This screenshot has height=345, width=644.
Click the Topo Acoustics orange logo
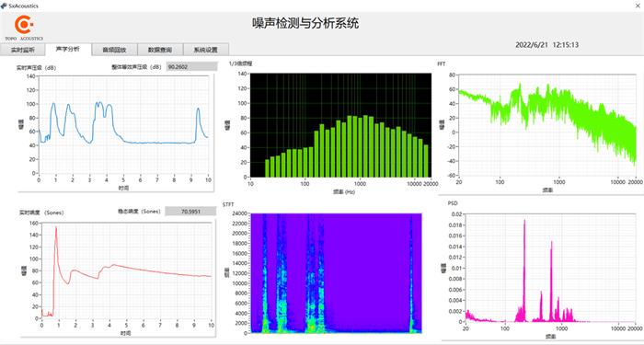24,25
